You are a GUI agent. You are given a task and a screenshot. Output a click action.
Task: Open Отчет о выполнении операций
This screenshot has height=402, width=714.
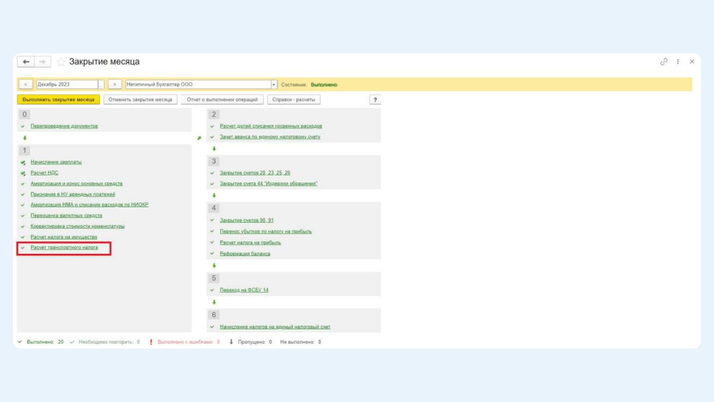[222, 100]
